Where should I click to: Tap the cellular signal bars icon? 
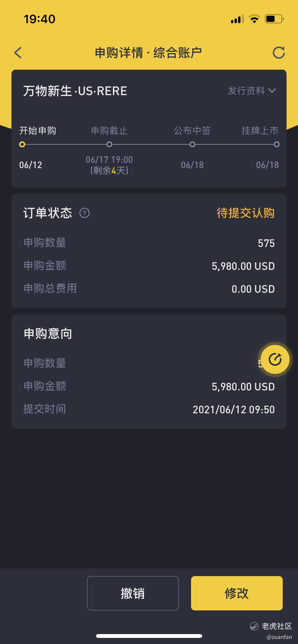(x=237, y=19)
